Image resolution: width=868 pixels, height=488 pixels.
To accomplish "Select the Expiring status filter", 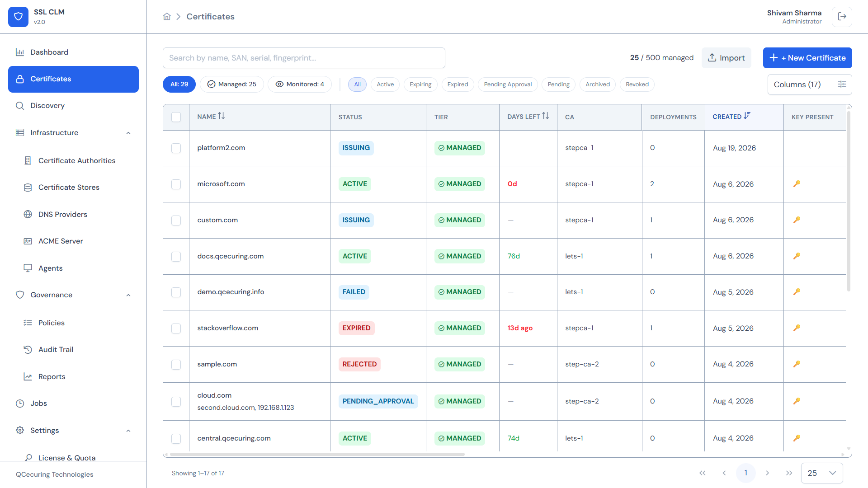I will pos(420,84).
